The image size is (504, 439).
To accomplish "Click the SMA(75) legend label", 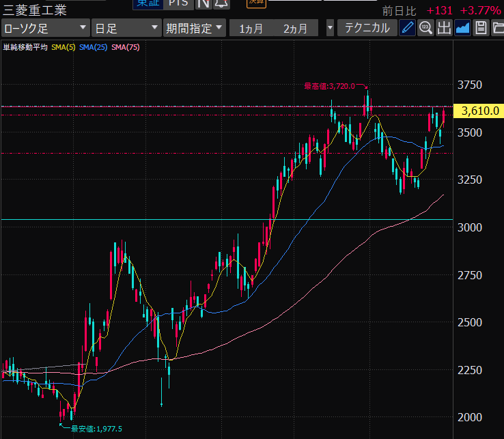I will (x=126, y=47).
